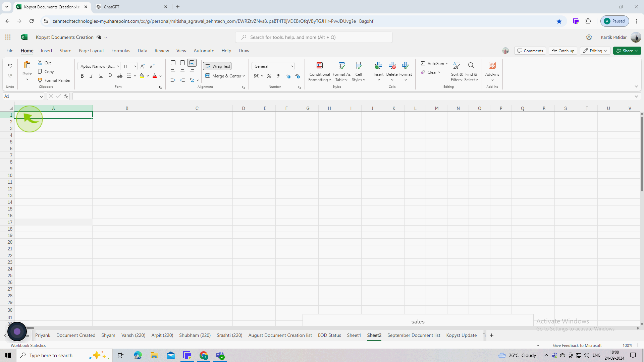644x362 pixels.
Task: Open the Name Box dropdown arrow
Action: tap(41, 96)
